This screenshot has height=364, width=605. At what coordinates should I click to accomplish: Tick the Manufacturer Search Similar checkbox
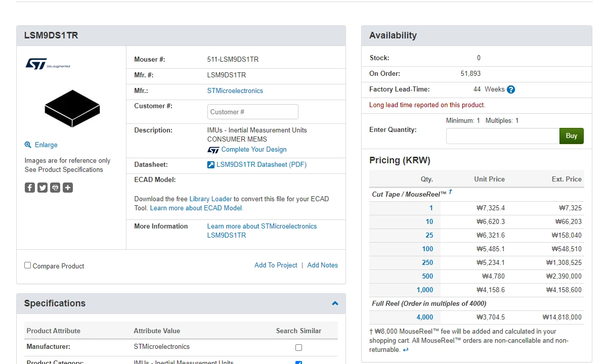pyautogui.click(x=298, y=347)
